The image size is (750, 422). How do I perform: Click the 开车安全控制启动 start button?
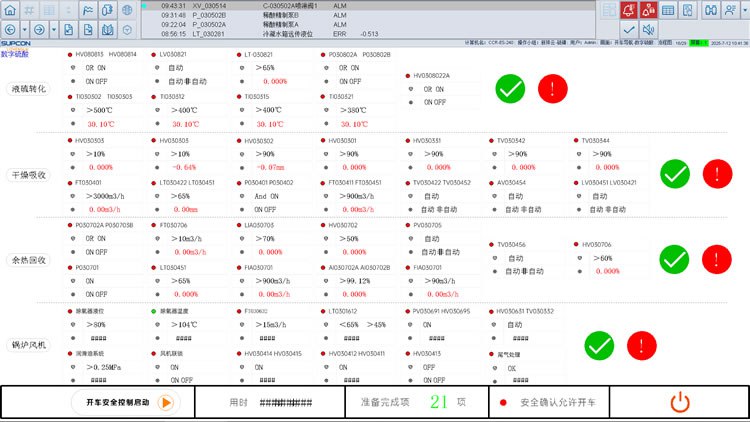point(124,402)
